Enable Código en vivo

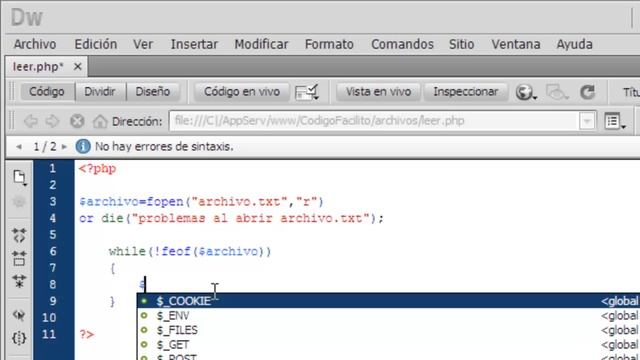click(242, 91)
